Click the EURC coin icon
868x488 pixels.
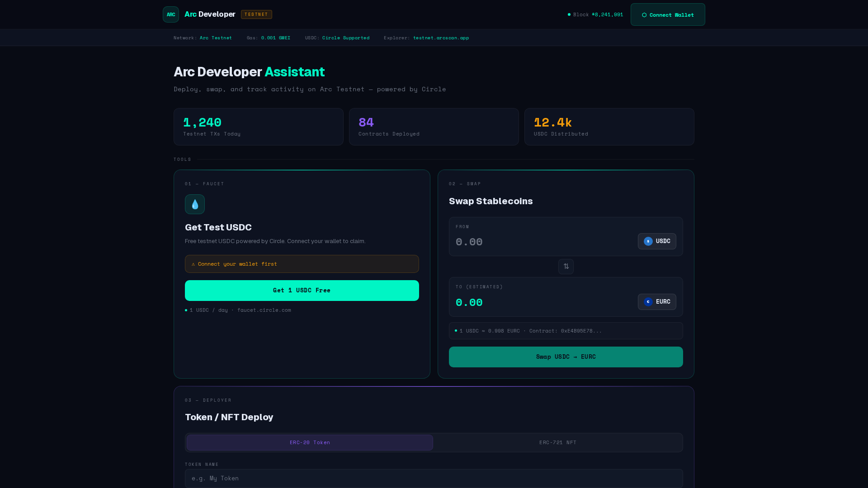coord(648,302)
